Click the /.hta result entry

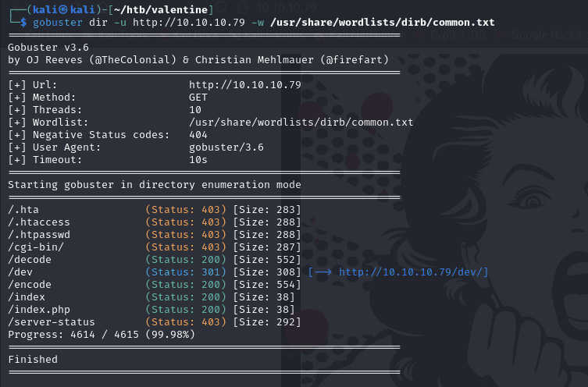23,209
